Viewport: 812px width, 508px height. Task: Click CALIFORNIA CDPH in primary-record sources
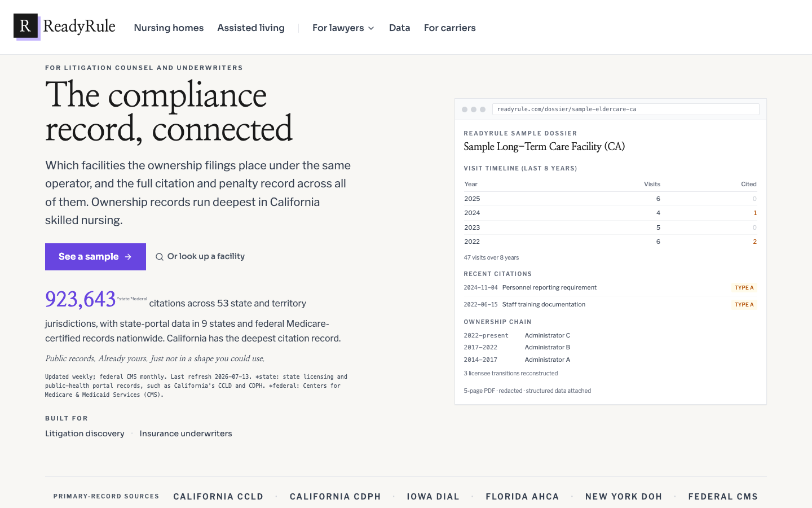[x=336, y=497]
